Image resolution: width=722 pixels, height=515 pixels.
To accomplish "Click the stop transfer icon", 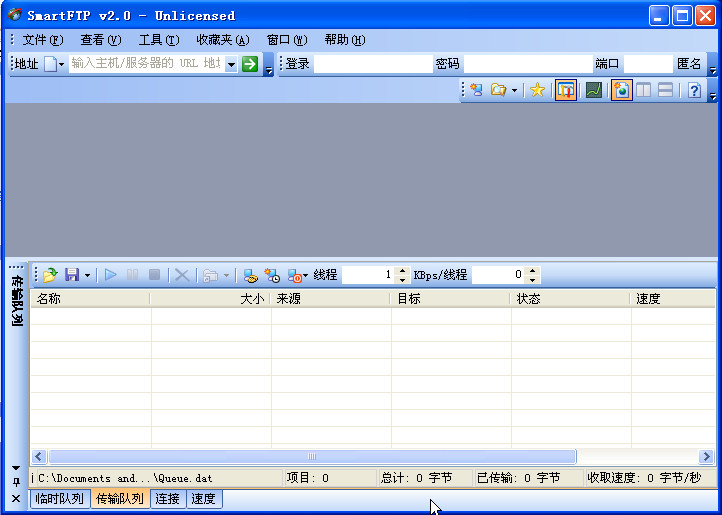I will [x=155, y=275].
